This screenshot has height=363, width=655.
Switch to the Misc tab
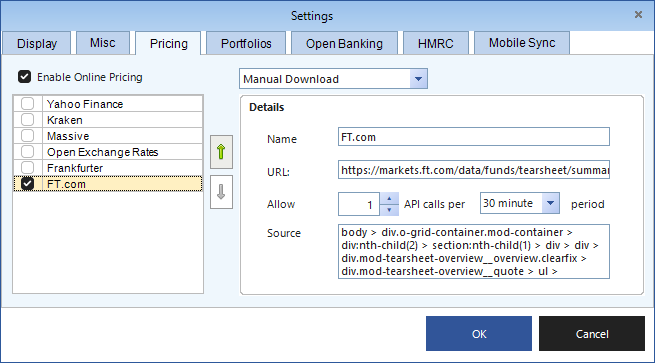(x=103, y=43)
